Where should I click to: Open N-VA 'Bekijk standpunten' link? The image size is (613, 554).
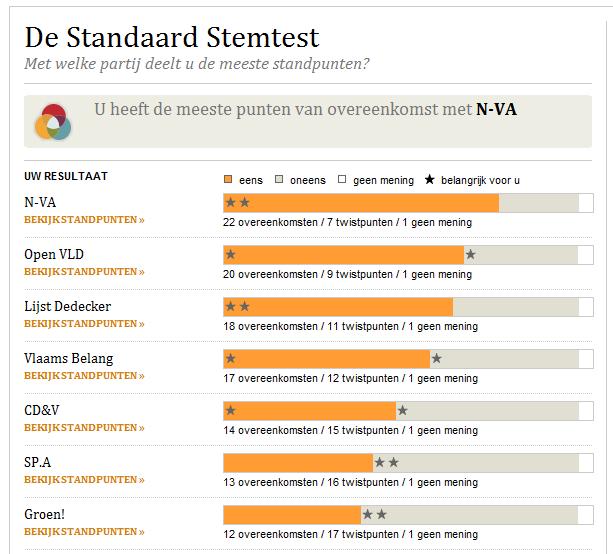click(x=84, y=220)
